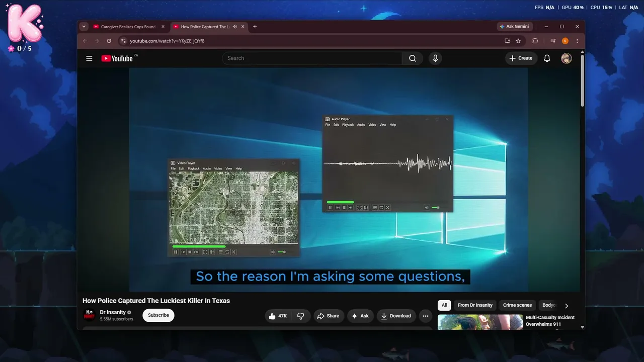Image resolution: width=644 pixels, height=362 pixels.
Task: Click the pink K overlay logo
Action: tap(25, 23)
